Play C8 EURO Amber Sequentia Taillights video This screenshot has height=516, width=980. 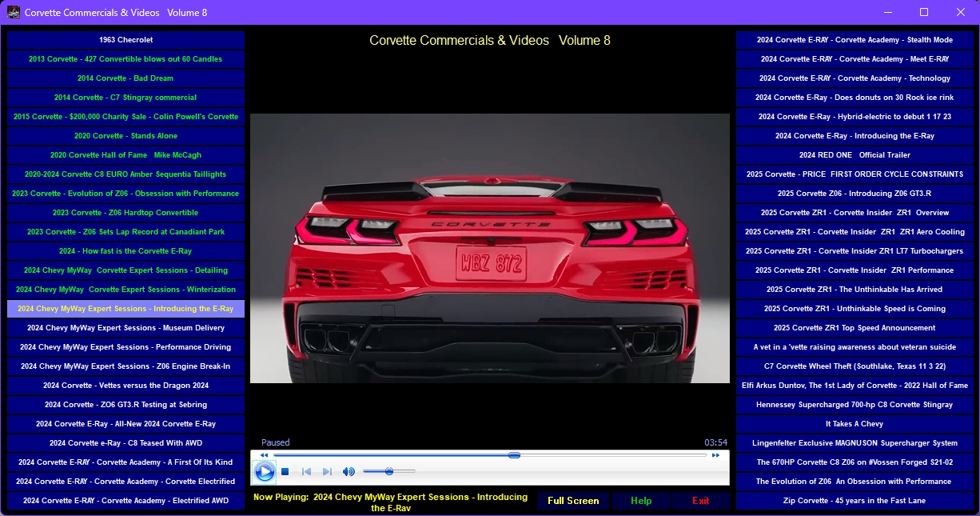125,174
